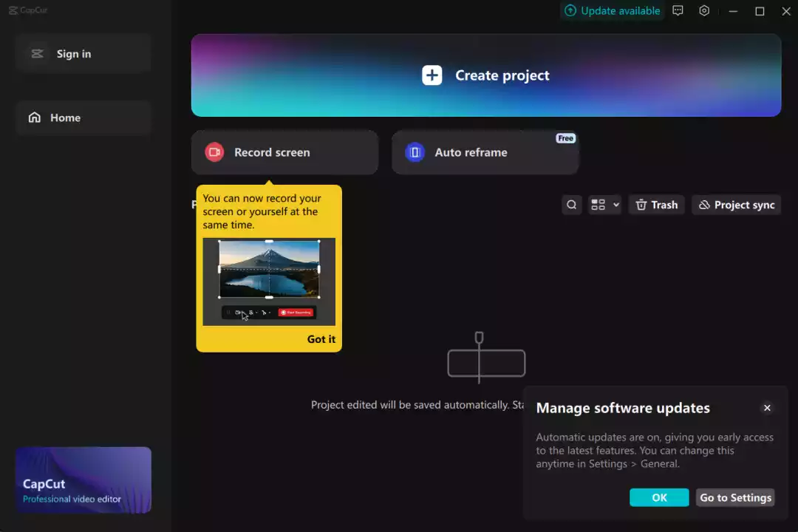Click Go to Settings button
798x532 pixels.
click(735, 497)
